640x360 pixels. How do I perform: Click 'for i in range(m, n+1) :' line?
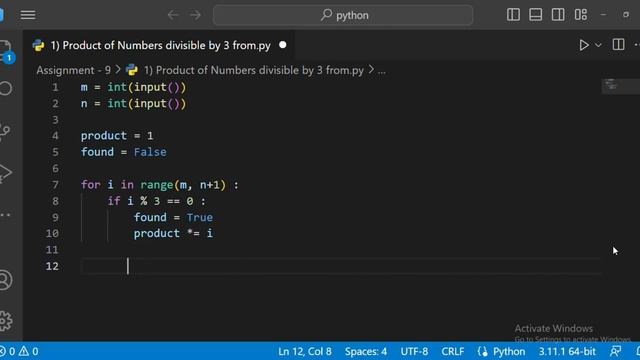pos(160,185)
